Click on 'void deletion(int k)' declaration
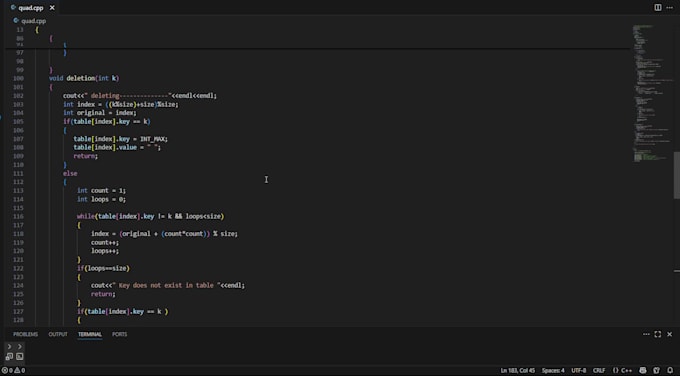680x376 pixels. [84, 78]
